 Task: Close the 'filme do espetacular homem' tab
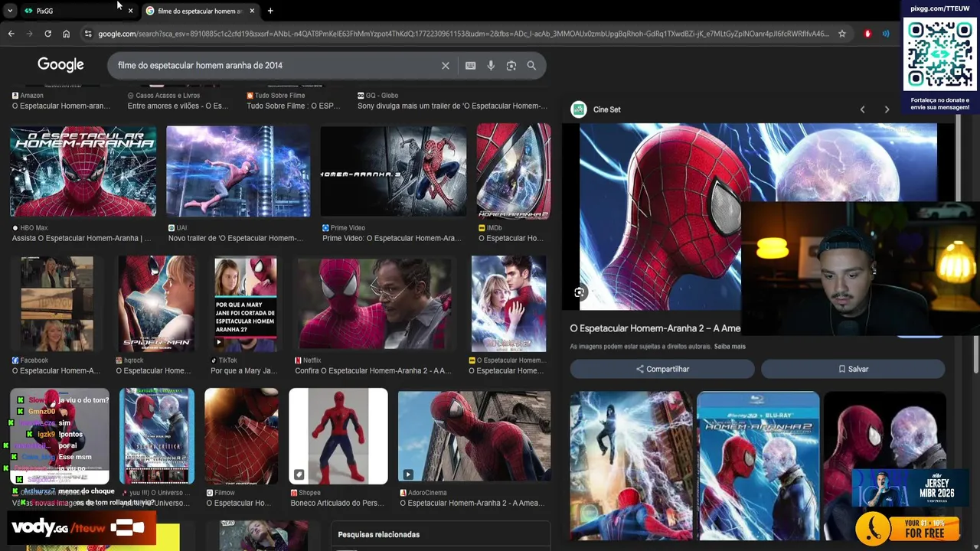click(x=252, y=11)
